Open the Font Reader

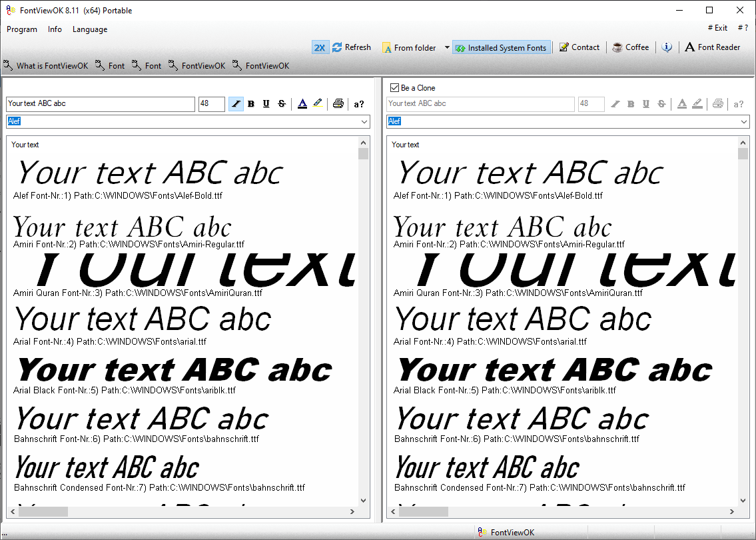pos(713,47)
